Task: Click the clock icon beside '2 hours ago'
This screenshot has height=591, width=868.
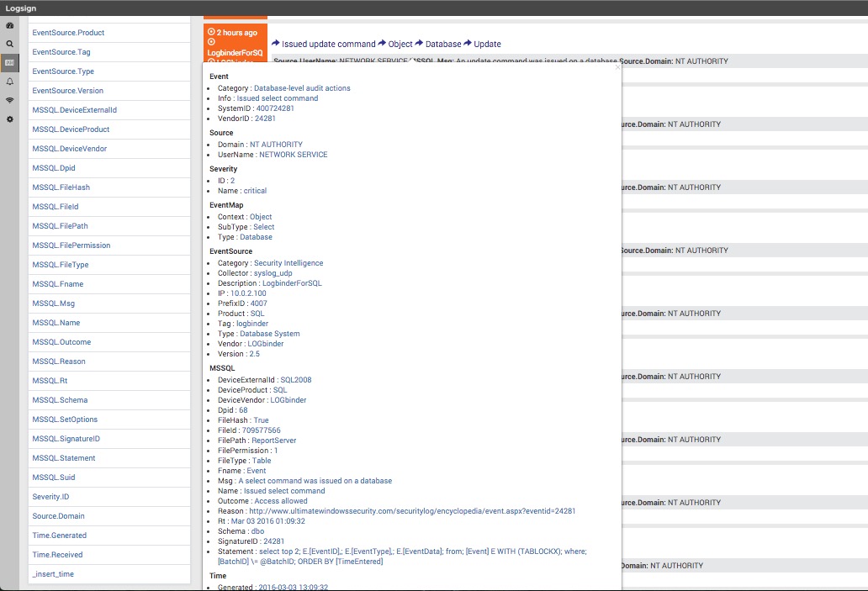Action: pyautogui.click(x=211, y=32)
